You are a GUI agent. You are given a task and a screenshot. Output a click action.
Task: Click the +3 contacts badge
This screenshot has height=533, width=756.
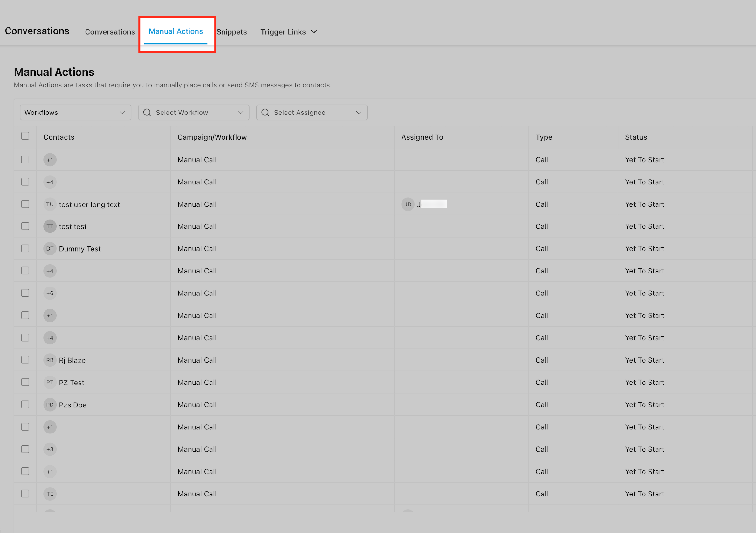[50, 449]
